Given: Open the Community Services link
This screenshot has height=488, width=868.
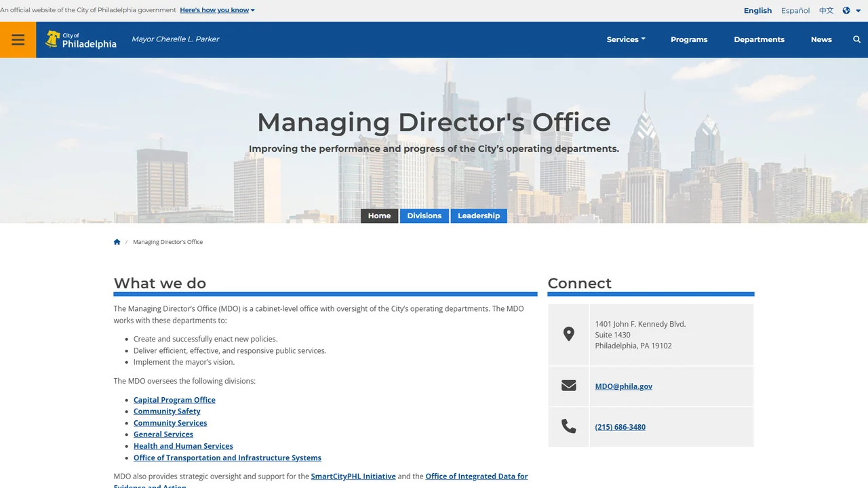Looking at the screenshot, I should click(x=170, y=423).
